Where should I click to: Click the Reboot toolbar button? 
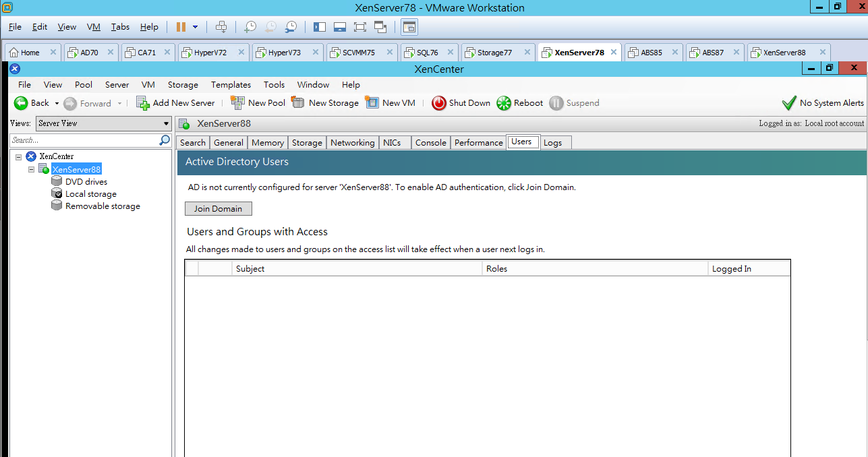pos(519,103)
